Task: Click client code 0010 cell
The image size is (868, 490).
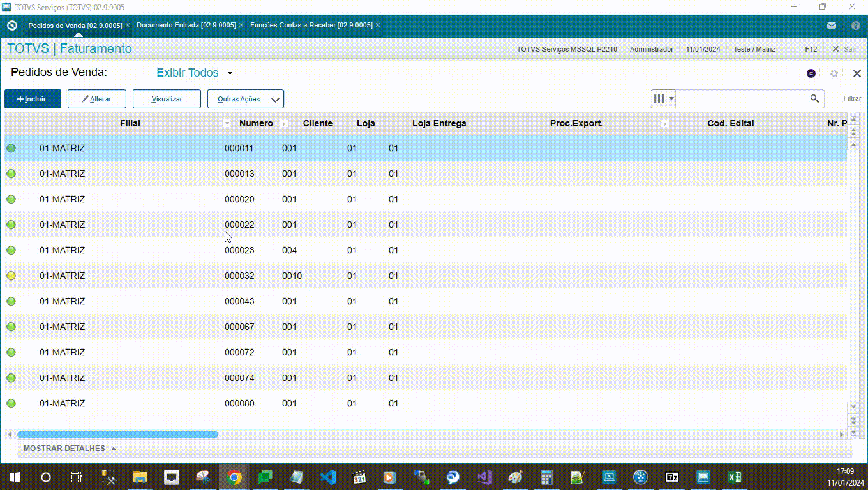Action: click(292, 276)
